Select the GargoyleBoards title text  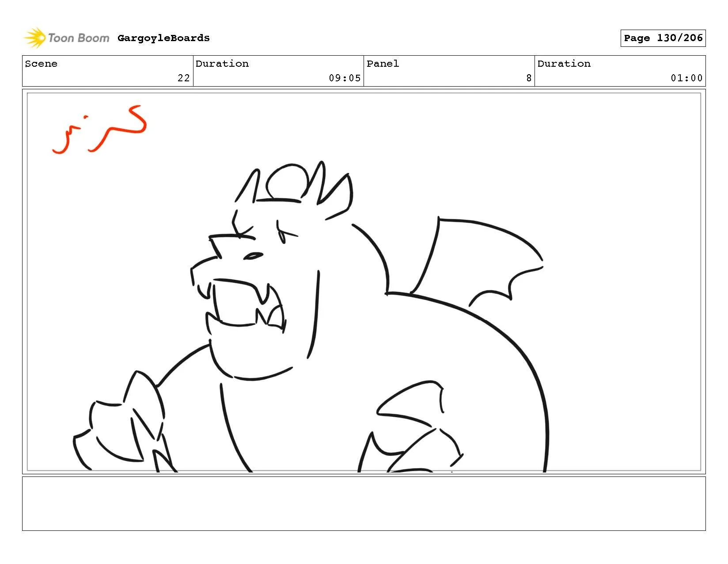pos(163,38)
